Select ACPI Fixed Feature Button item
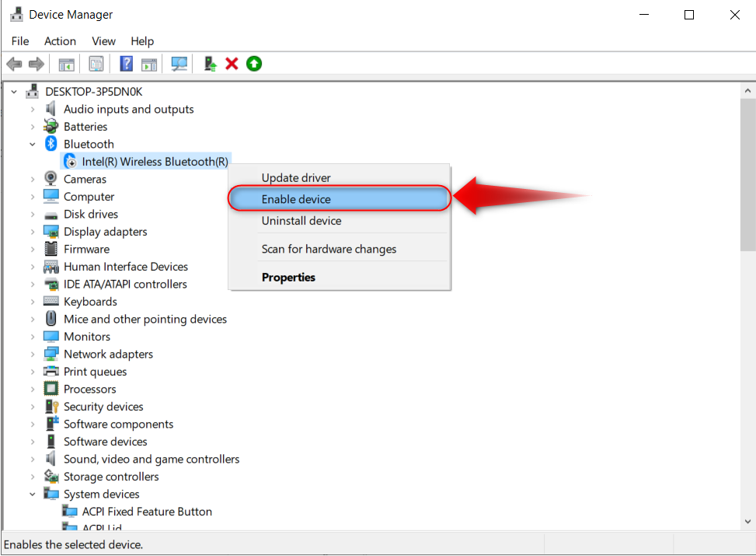The height and width of the screenshot is (556, 756). pos(147,512)
